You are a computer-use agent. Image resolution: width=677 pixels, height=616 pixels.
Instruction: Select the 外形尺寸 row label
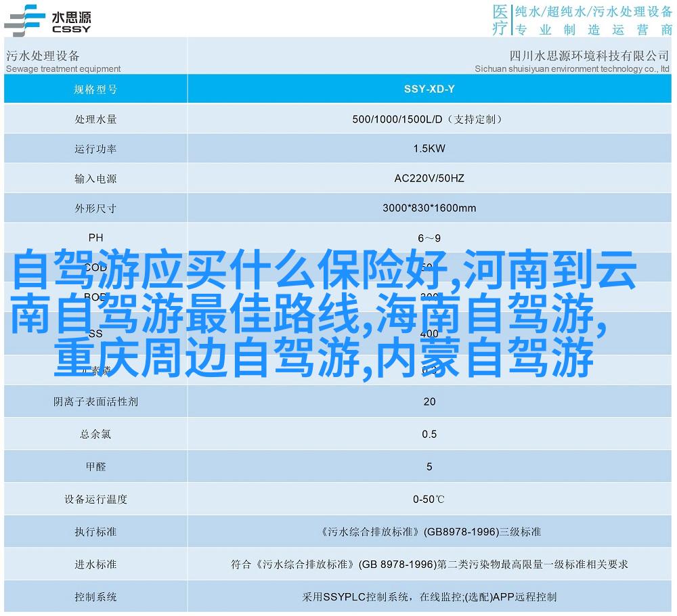tap(95, 208)
